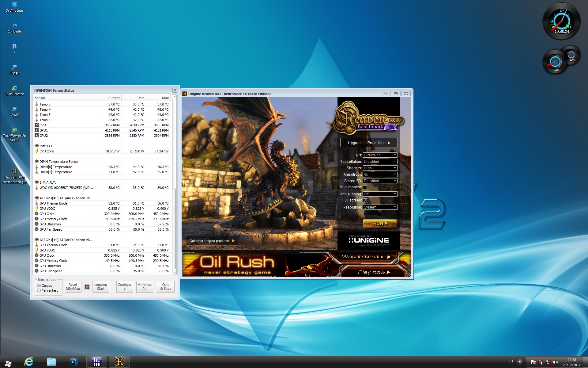Click Upgrade to Pro edition
The height and width of the screenshot is (368, 588).
(369, 143)
